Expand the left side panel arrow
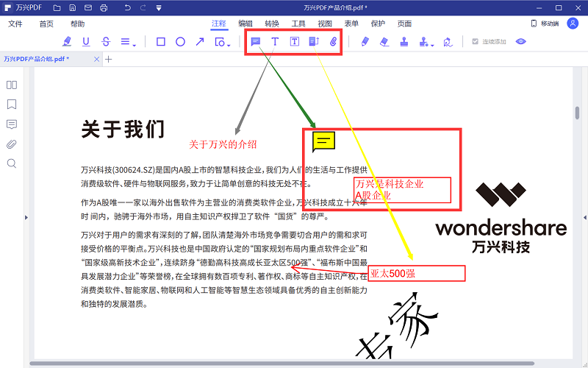 tap(26, 217)
